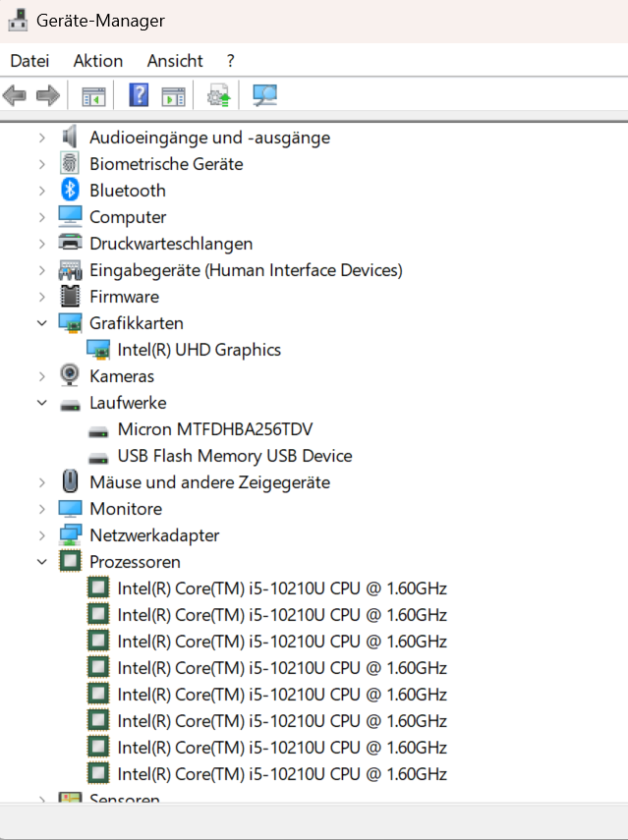Select the display adapter icon beside Grafikkarten
This screenshot has width=628, height=840.
(x=70, y=323)
